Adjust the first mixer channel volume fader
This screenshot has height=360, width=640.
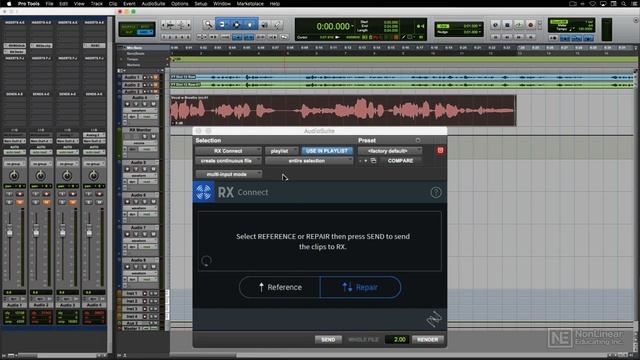point(10,232)
